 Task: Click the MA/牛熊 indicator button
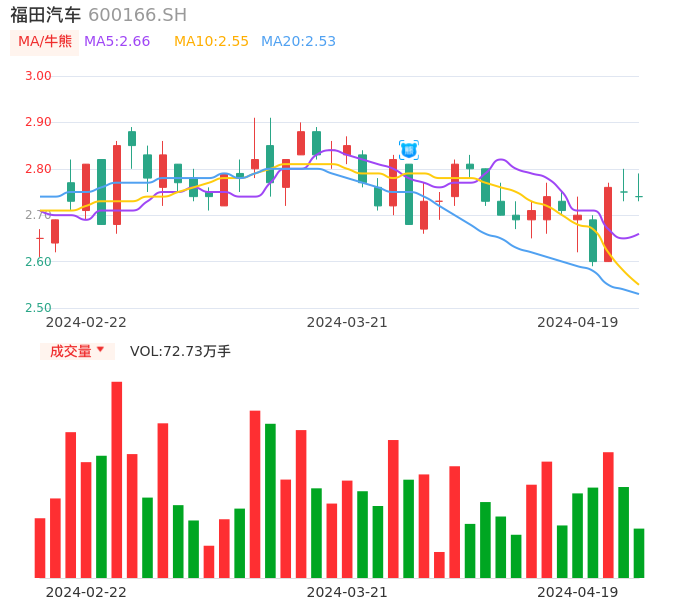(x=45, y=42)
